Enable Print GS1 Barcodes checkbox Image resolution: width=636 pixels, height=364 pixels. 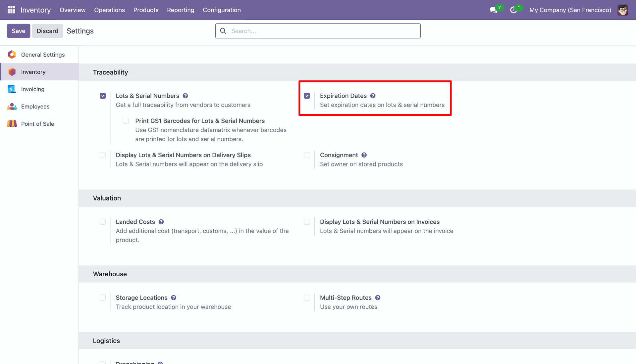pyautogui.click(x=126, y=121)
